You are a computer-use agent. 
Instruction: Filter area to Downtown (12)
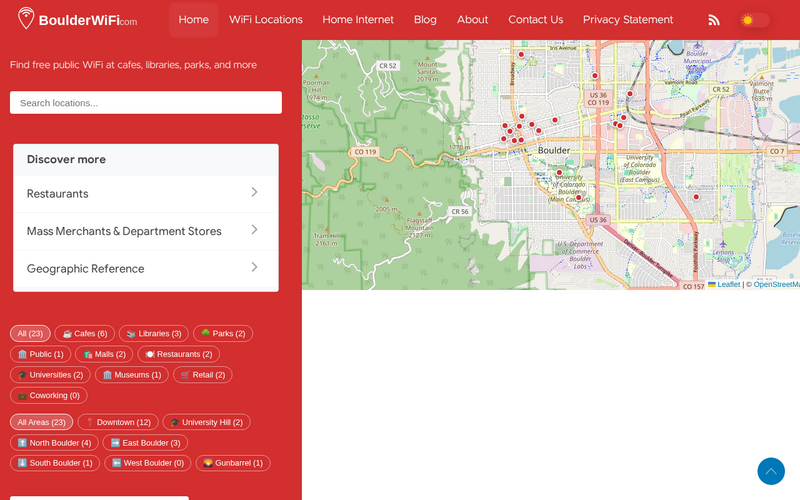(x=118, y=422)
